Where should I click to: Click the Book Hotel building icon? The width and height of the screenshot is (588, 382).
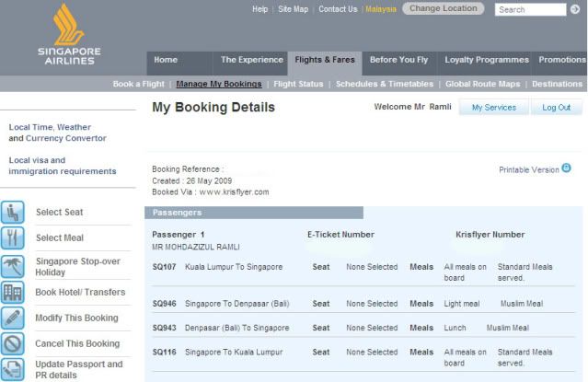coord(12,293)
